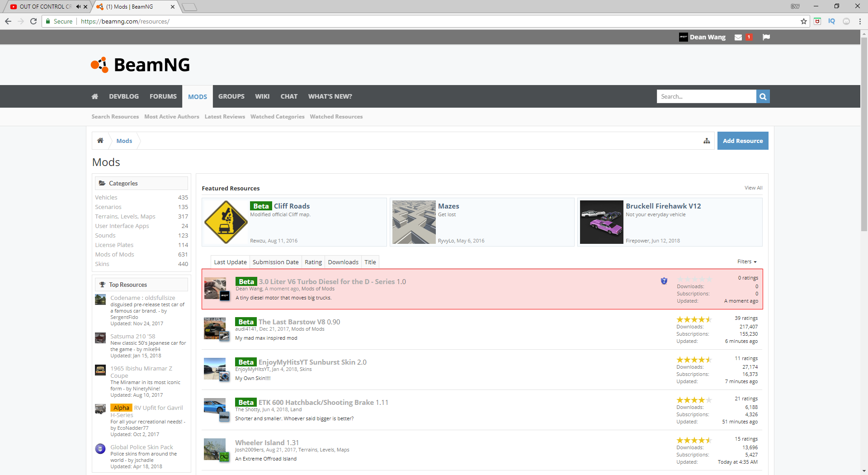
Task: Select Mods of Mods category
Action: coord(114,254)
